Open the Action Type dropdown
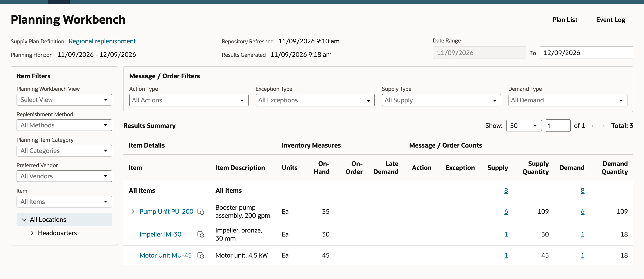Image resolution: width=644 pixels, height=279 pixels. coord(189,100)
